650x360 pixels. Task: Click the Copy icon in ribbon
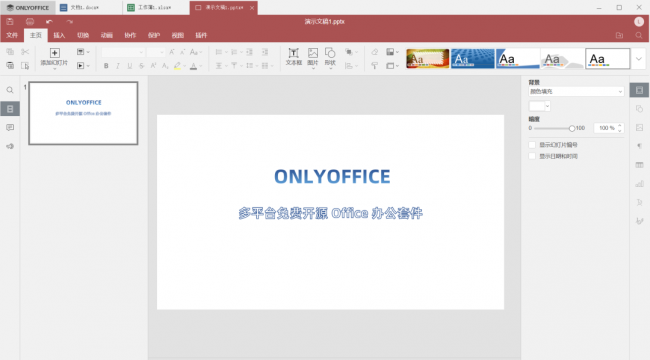(10, 52)
